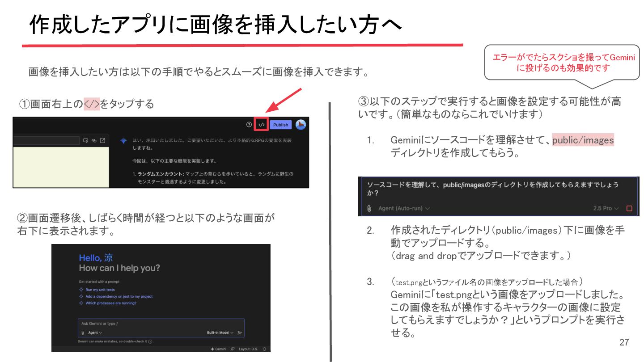Expand the Agent mode dropdown
Image resolution: width=644 pixels, height=362 pixels.
[95, 333]
